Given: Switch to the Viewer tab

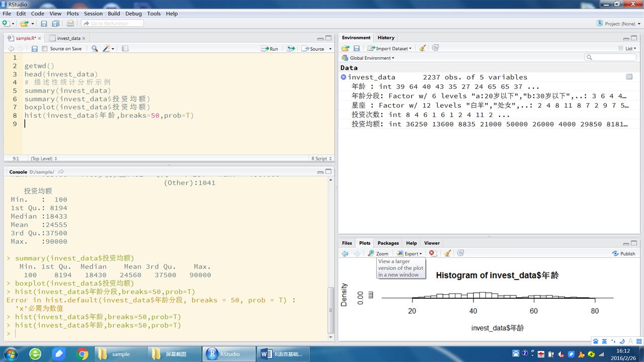Looking at the screenshot, I should 432,243.
